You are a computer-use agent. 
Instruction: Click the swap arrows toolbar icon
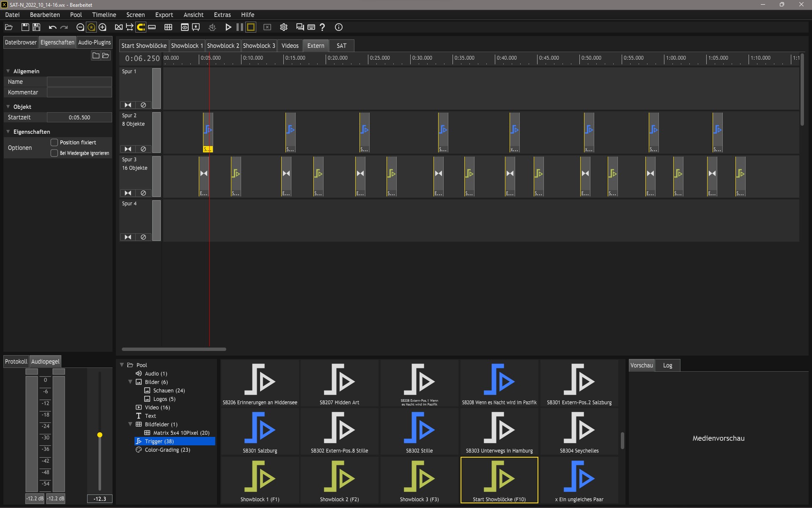[129, 27]
